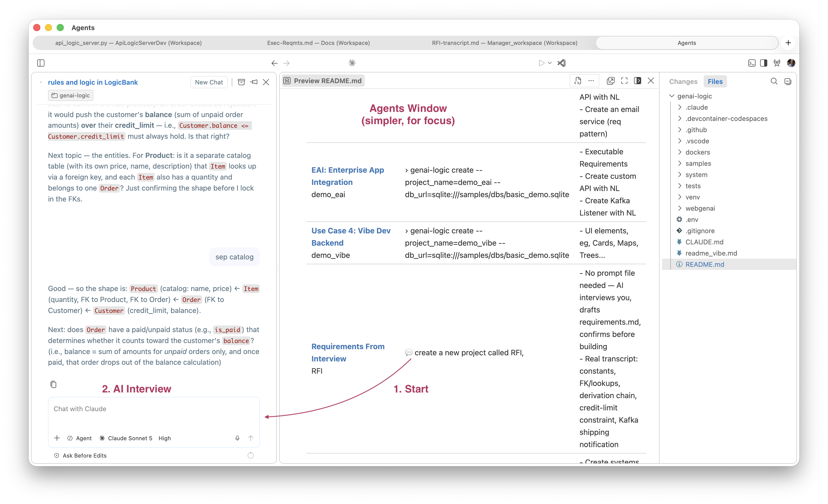828x504 pixels.
Task: Copy the last Claude response
Action: [53, 384]
